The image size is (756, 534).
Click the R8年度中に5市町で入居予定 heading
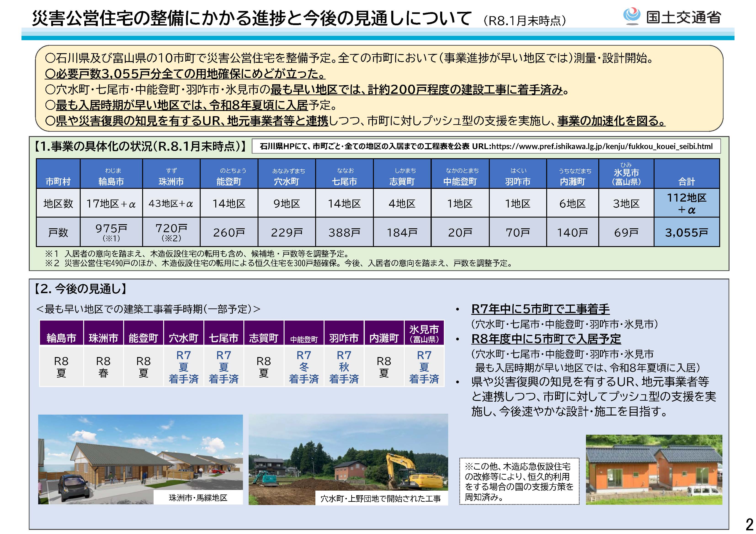pos(546,339)
